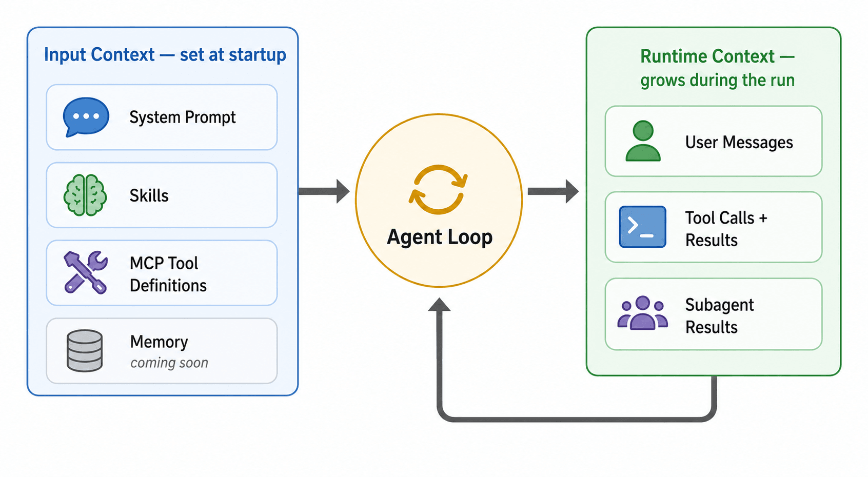Select the MCP Tool Definitions label
The image size is (868, 477).
click(168, 274)
